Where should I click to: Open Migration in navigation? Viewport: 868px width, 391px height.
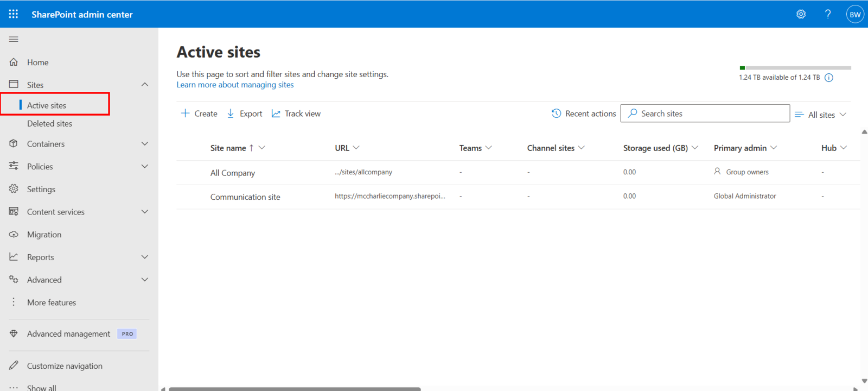tap(44, 234)
